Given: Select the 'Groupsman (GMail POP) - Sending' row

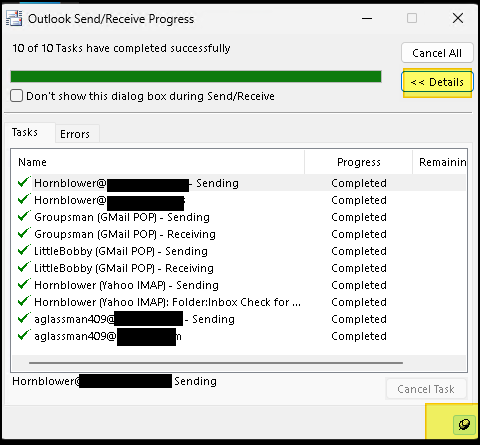Looking at the screenshot, I should tap(239, 217).
